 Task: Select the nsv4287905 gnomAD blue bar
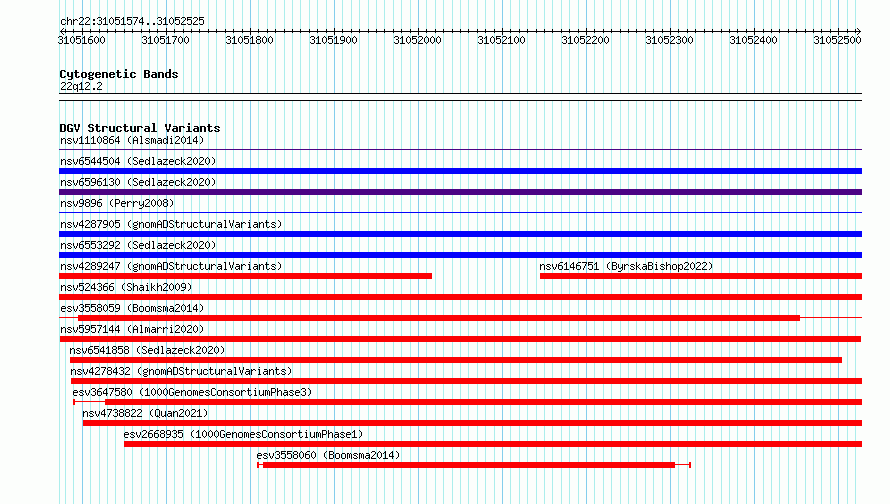point(460,234)
